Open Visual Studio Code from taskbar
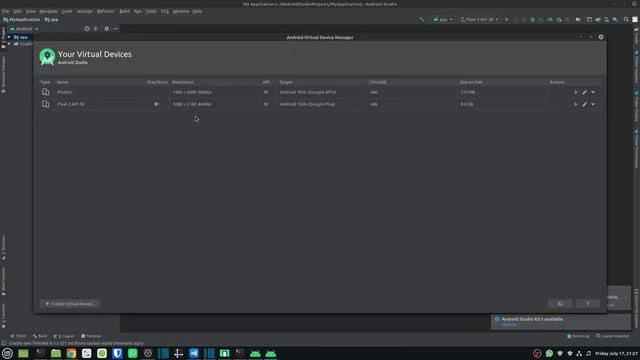Image resolution: width=640 pixels, height=360 pixels. point(194,353)
